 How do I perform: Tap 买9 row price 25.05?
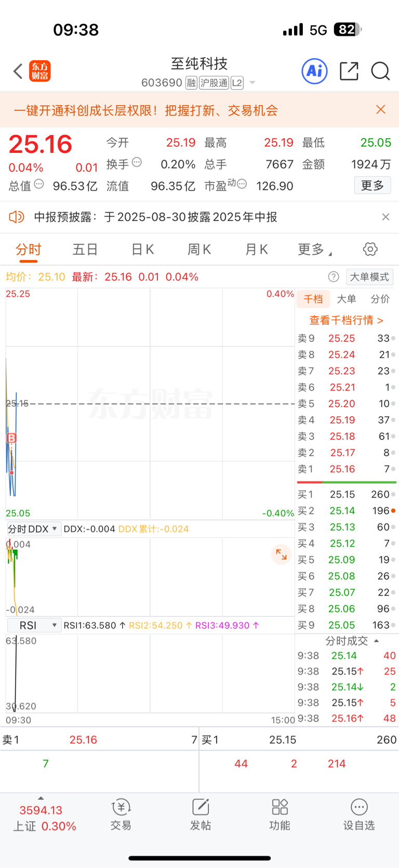pyautogui.click(x=341, y=625)
